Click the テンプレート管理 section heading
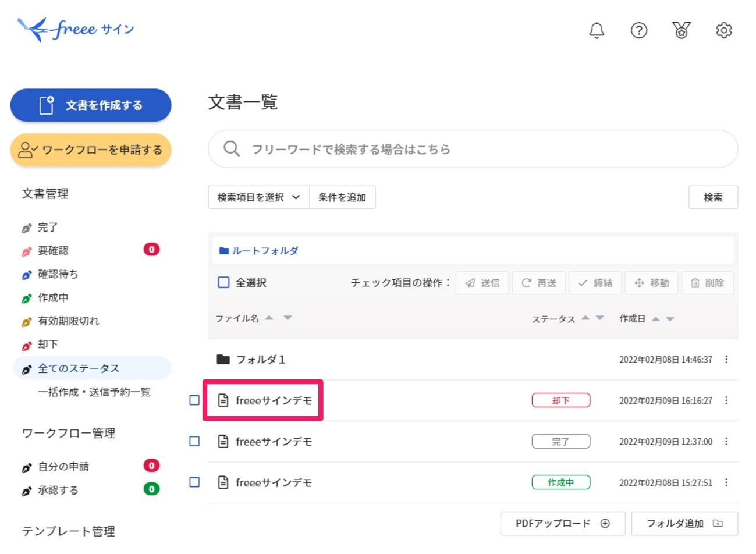The image size is (756, 554). click(x=69, y=531)
